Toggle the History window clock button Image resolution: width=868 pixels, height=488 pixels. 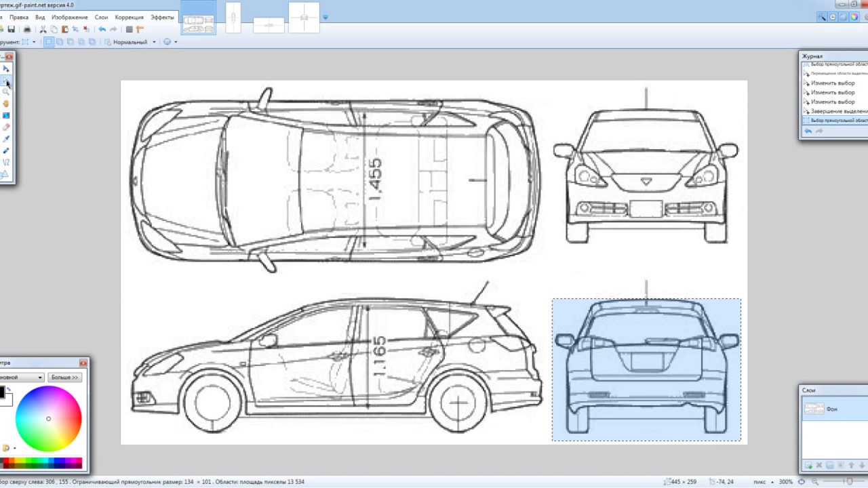[832, 17]
